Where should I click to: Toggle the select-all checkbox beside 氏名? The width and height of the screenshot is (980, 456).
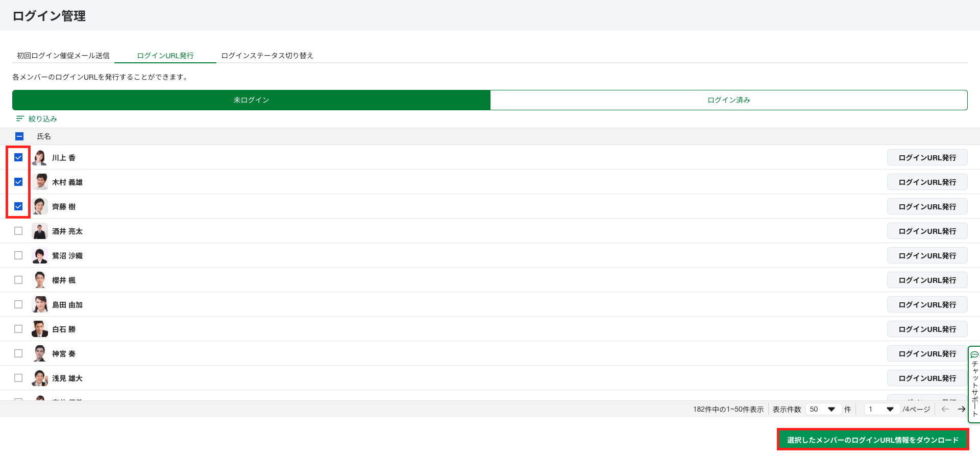point(19,136)
